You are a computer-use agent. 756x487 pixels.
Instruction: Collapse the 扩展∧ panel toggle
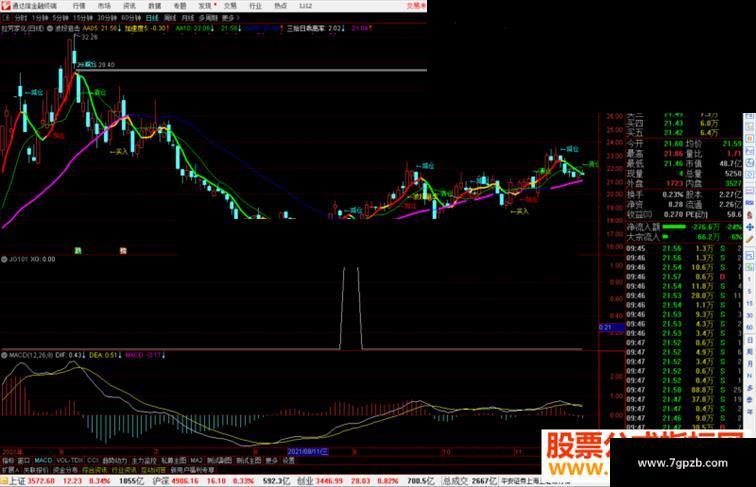pyautogui.click(x=10, y=470)
